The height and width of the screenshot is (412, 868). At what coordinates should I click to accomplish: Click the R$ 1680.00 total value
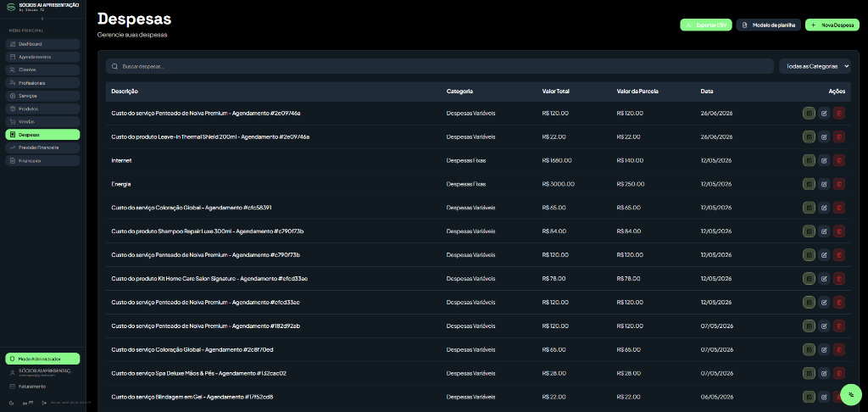pyautogui.click(x=557, y=160)
